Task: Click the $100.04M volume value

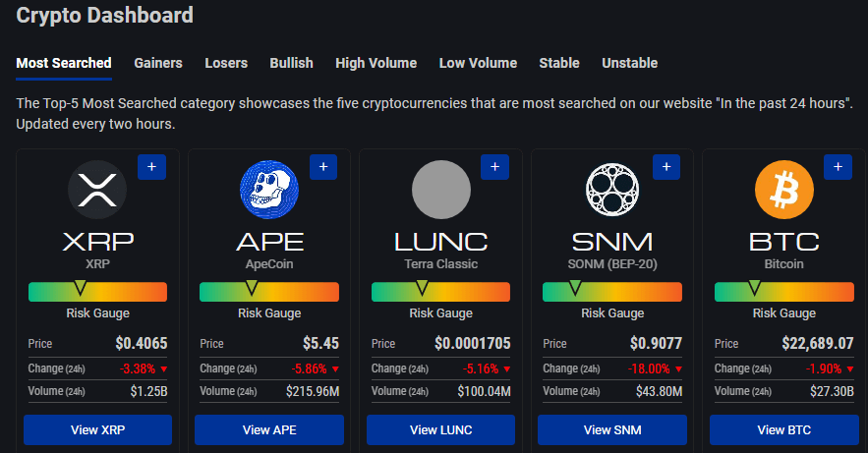Action: click(x=484, y=392)
